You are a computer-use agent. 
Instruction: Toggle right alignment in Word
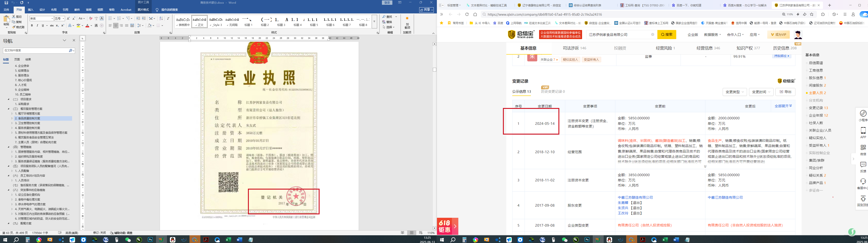click(121, 26)
